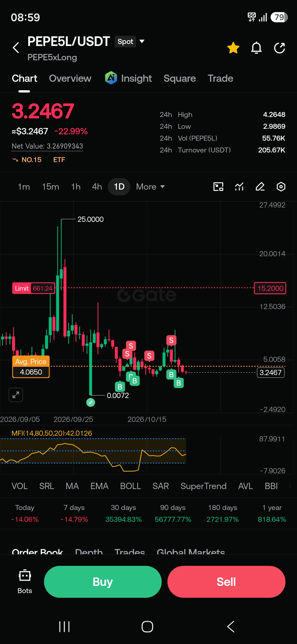Screen dimensions: 297x644
Task: Select the SRL indicator
Action: tap(46, 486)
